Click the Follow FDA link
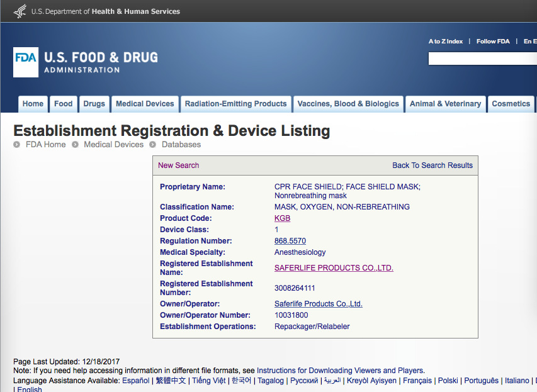This screenshot has height=392, width=537. [x=493, y=42]
